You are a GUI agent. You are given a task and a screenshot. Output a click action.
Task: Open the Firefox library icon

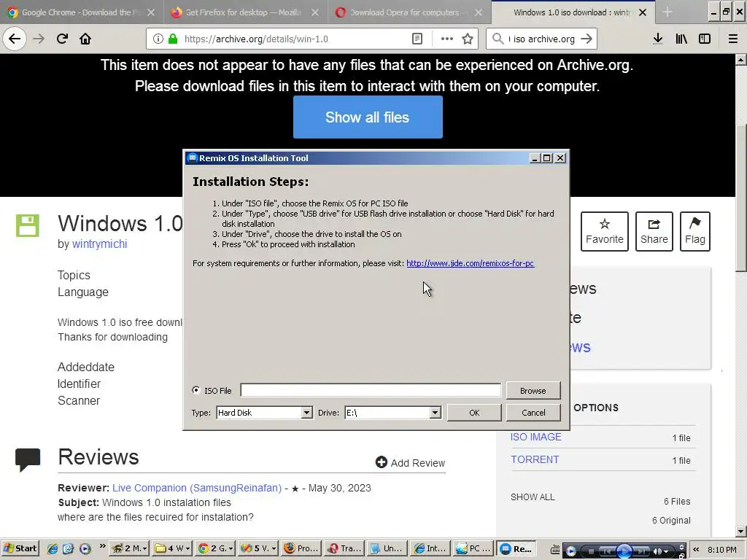tap(681, 39)
